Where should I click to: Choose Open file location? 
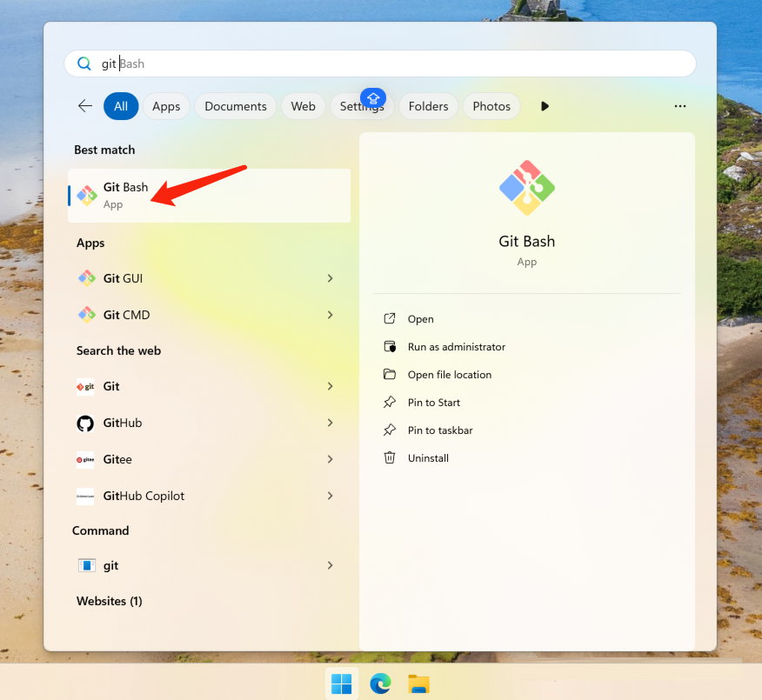(x=450, y=375)
